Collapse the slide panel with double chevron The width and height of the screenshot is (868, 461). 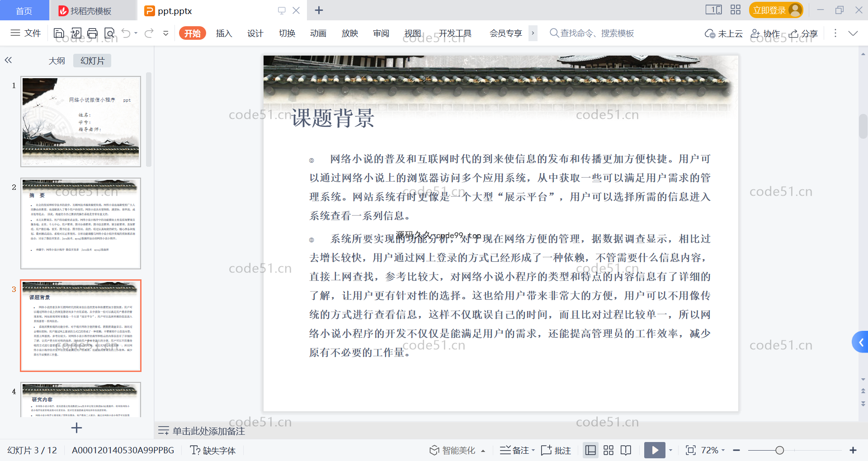coord(8,60)
